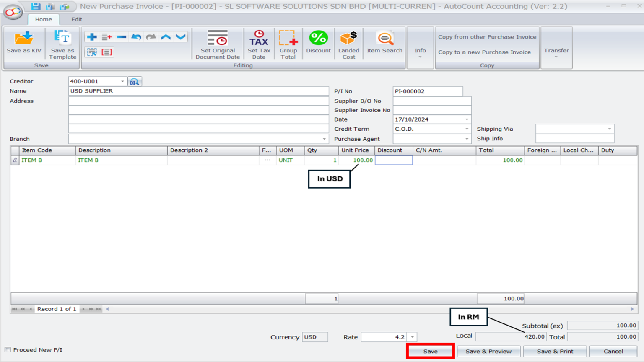Click the redo arrow icon
The width and height of the screenshot is (644, 362).
(151, 37)
